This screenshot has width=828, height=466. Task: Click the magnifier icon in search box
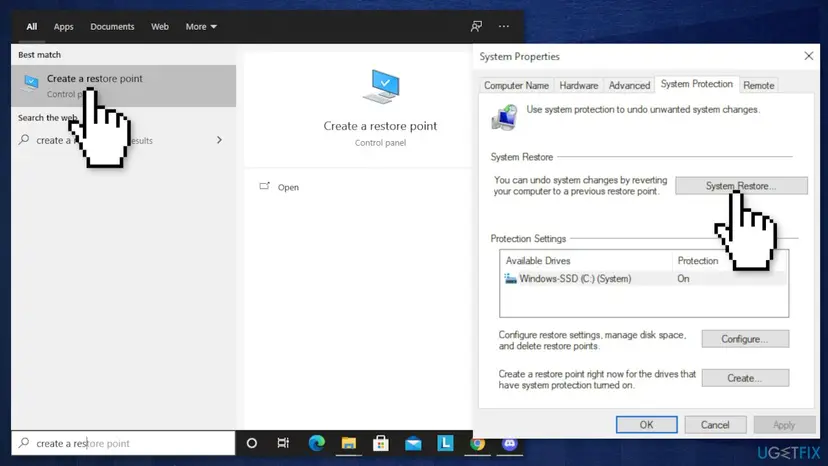click(24, 443)
